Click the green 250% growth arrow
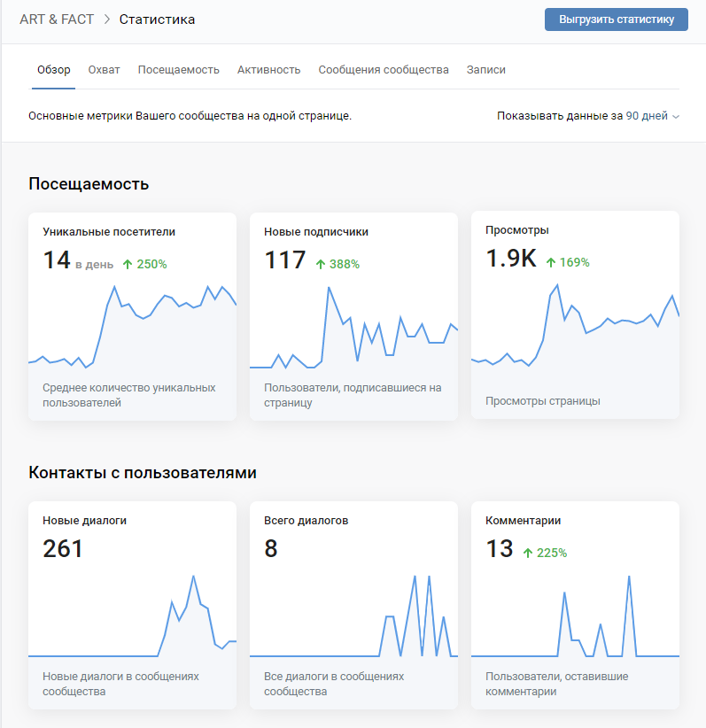This screenshot has width=706, height=728. tap(128, 264)
